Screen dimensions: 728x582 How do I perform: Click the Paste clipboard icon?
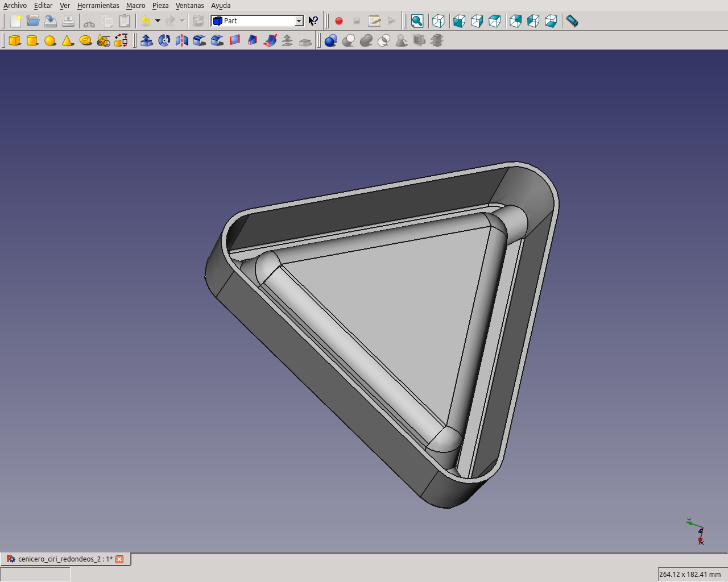(125, 21)
